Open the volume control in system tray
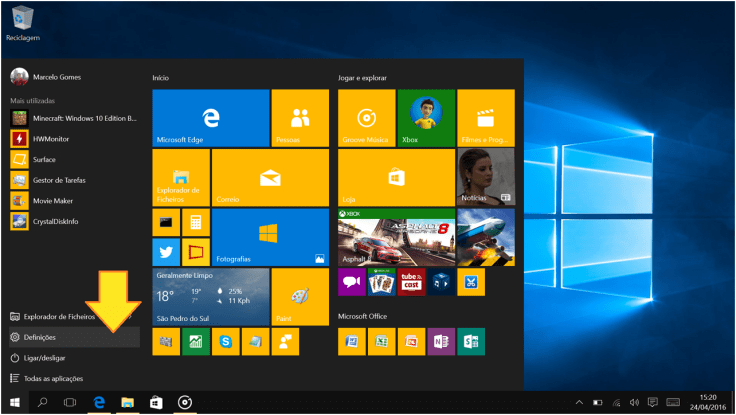This screenshot has height=415, width=736. pos(633,402)
